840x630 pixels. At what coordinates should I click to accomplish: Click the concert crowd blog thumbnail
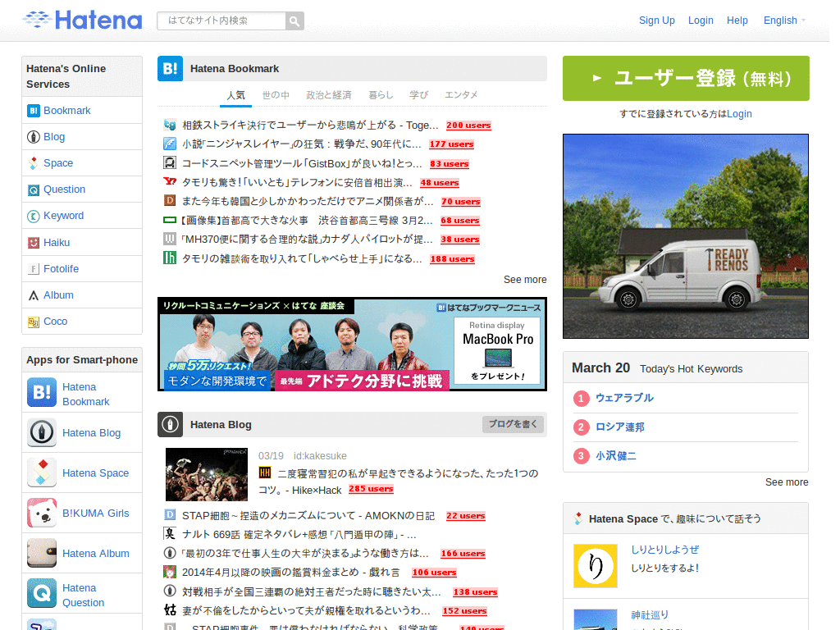pyautogui.click(x=207, y=475)
